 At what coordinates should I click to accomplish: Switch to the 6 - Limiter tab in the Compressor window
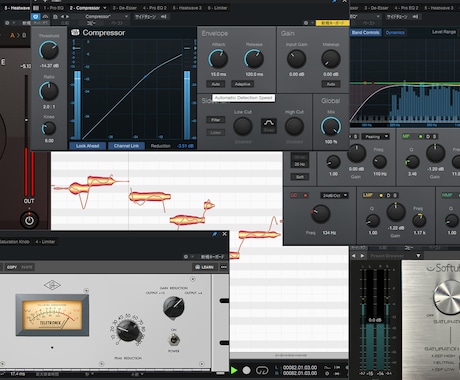tap(218, 8)
